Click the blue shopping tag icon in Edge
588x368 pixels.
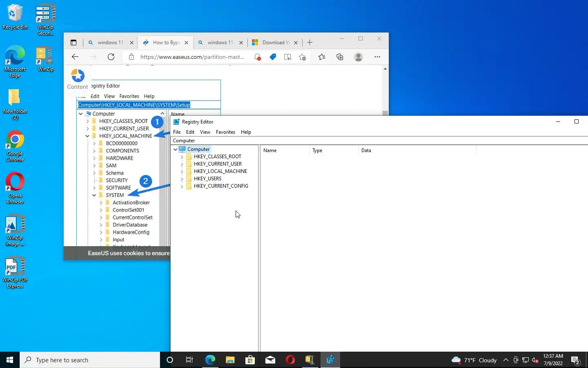coord(273,57)
